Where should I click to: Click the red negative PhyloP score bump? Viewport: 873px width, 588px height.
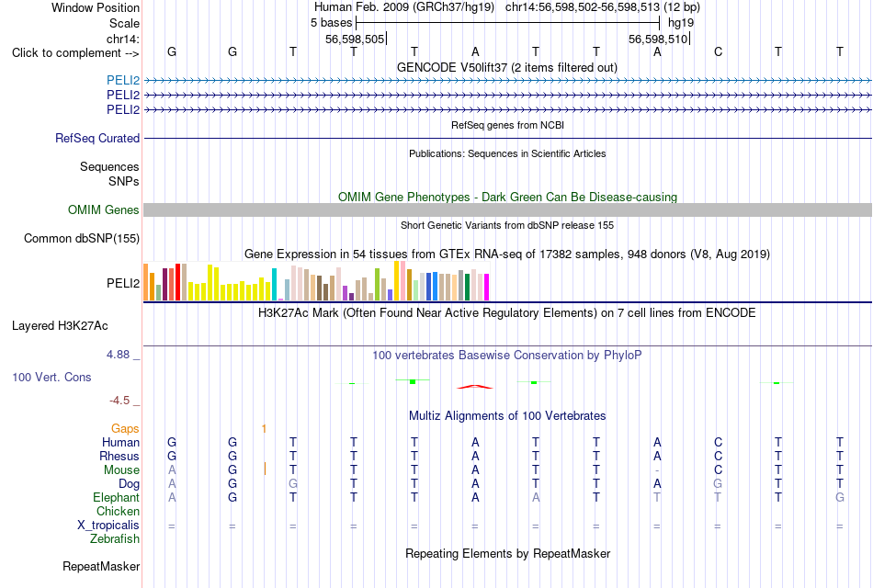point(475,387)
